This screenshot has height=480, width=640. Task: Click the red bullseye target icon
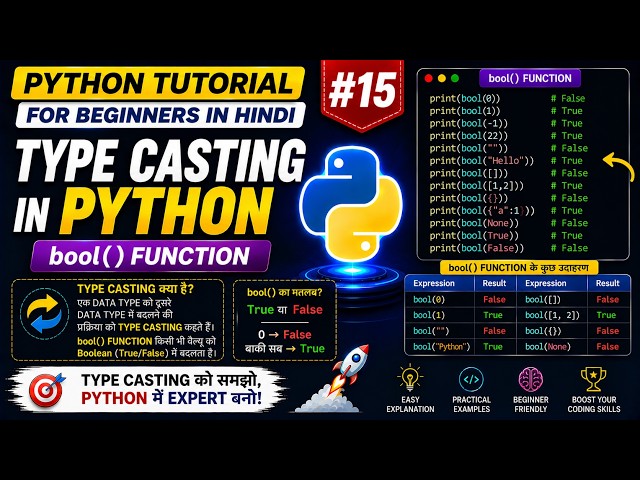(47, 390)
